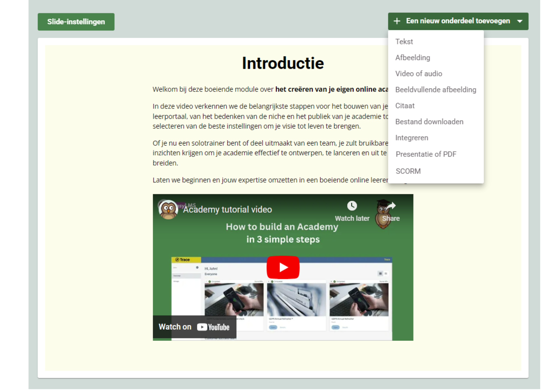Click the Academy tutorial video title text

pos(227,209)
